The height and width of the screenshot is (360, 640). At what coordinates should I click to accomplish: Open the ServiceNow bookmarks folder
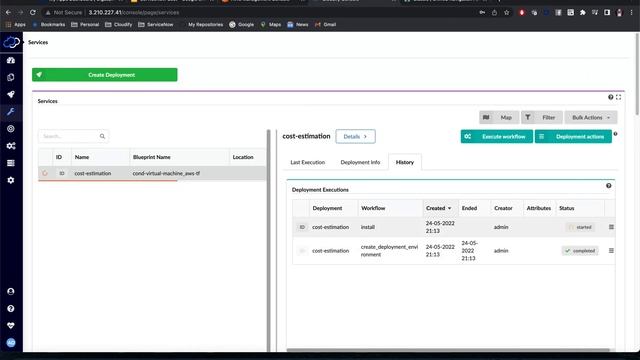[x=156, y=24]
